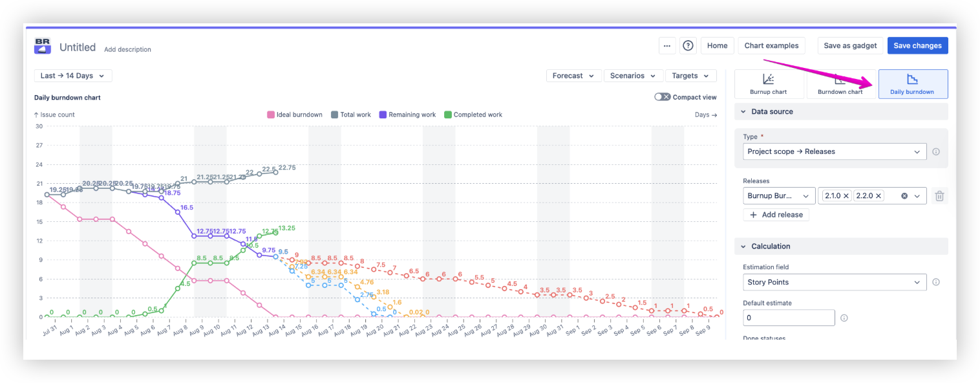This screenshot has width=980, height=383.
Task: Open the Scenarios dropdown
Action: [634, 76]
